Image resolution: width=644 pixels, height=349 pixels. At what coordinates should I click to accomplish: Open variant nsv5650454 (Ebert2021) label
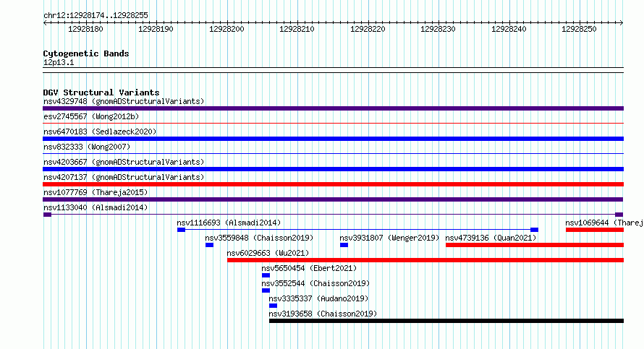coord(309,268)
